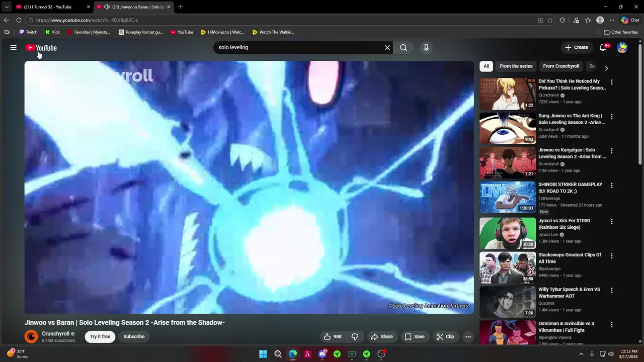The width and height of the screenshot is (644, 362).
Task: Open Crunchyroll channel name link
Action: [x=55, y=333]
